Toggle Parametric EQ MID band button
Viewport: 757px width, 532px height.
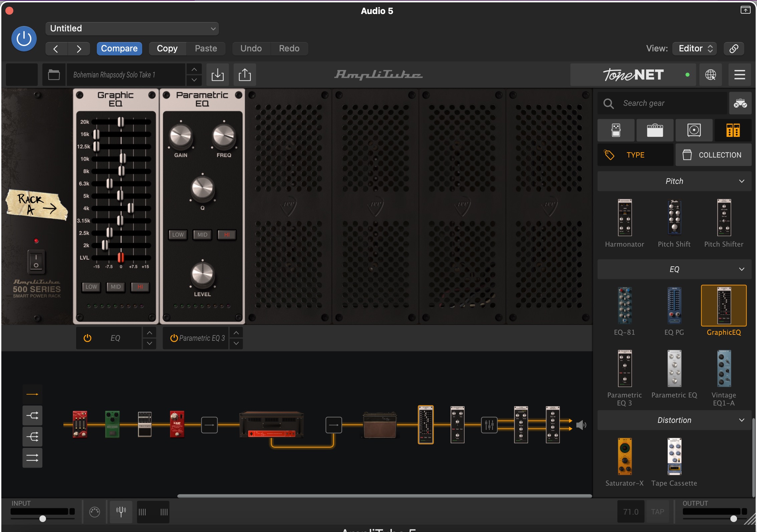coord(202,235)
